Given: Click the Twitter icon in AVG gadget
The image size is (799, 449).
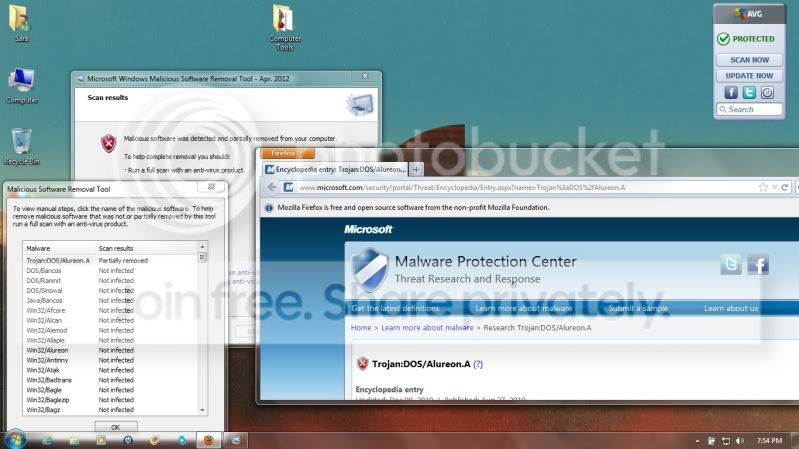Looking at the screenshot, I should click(749, 92).
